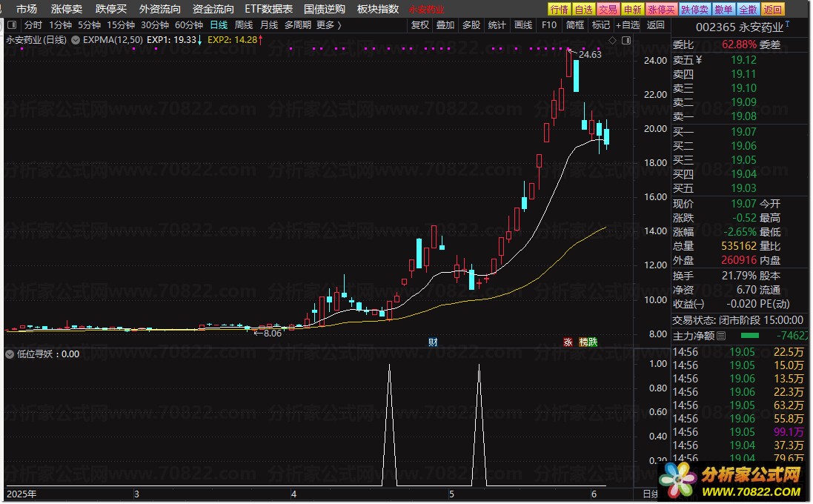Switch to the 60分钟 period tab
This screenshot has height=504, width=813.
(189, 25)
